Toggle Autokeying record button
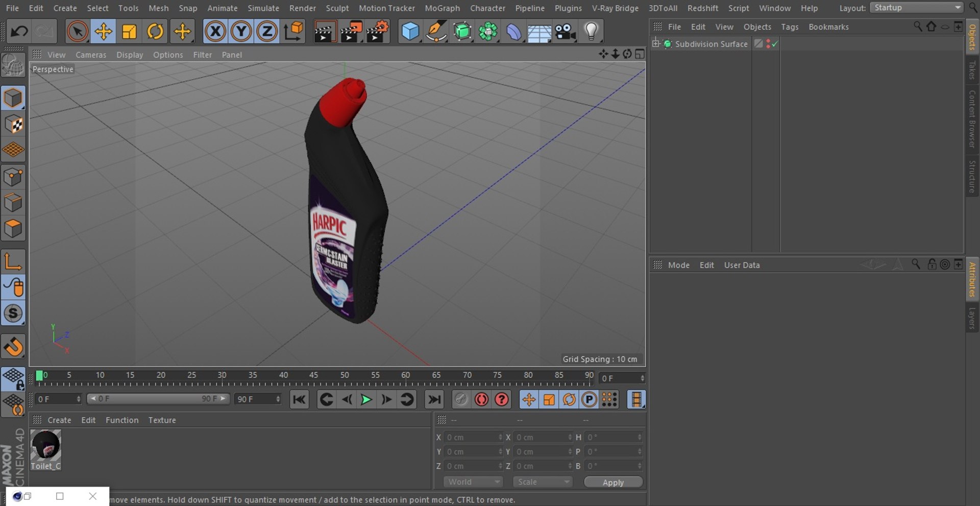980x506 pixels. (481, 399)
